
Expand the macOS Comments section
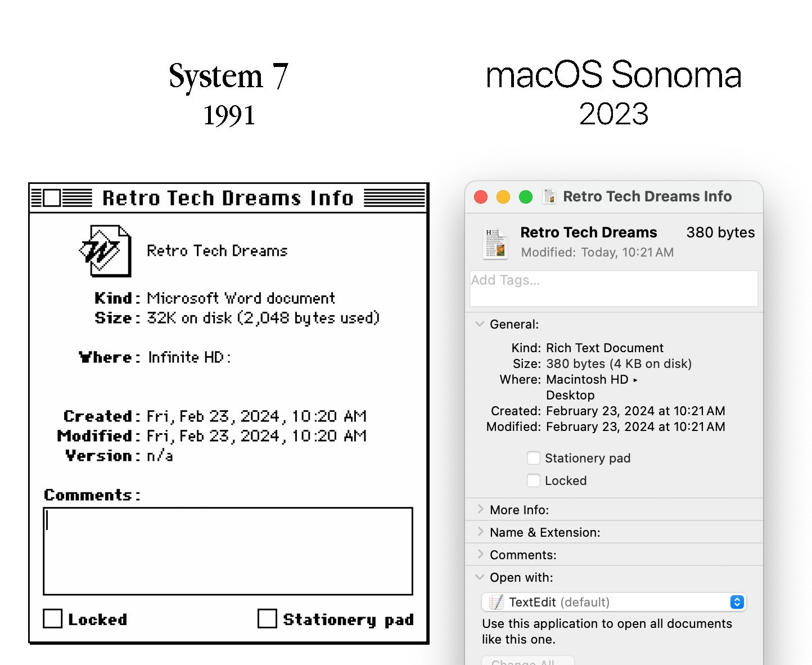pos(480,554)
